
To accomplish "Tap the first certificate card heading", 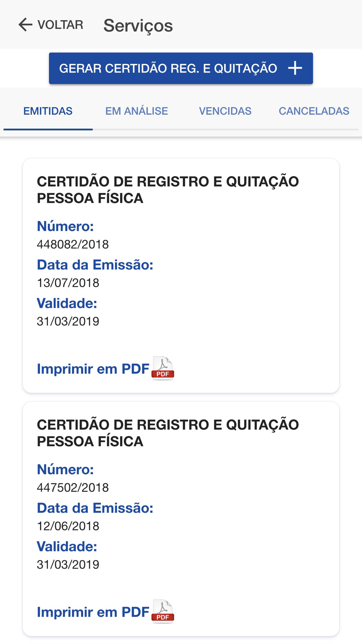I will tap(168, 190).
